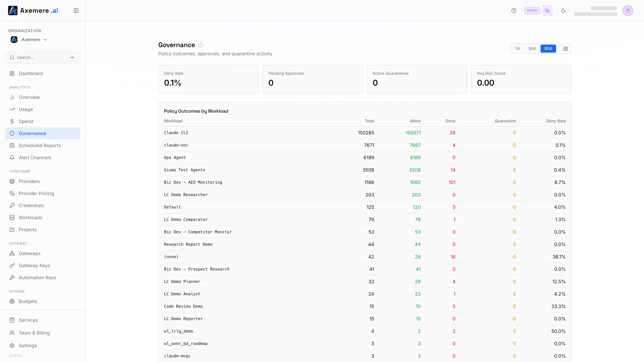Viewport: 644px width, 362px height.
Task: Click the Workloads server icon
Action: click(x=12, y=218)
